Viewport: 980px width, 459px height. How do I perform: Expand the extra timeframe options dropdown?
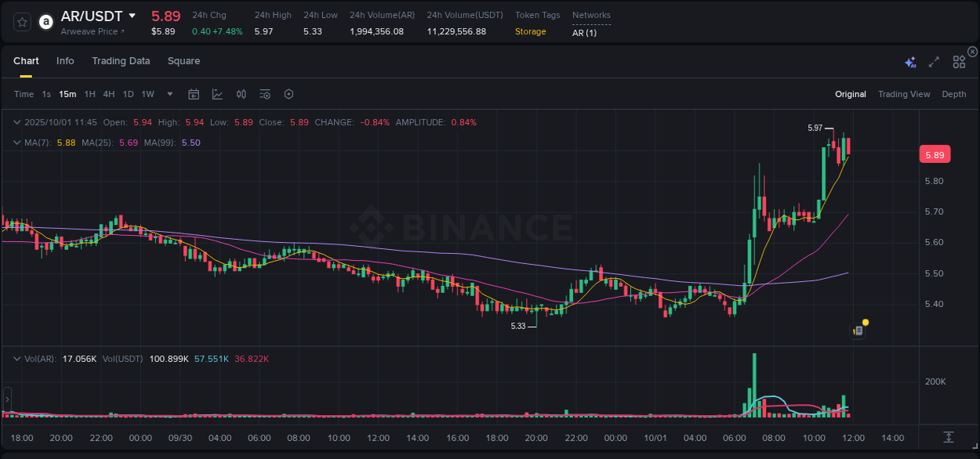(169, 94)
